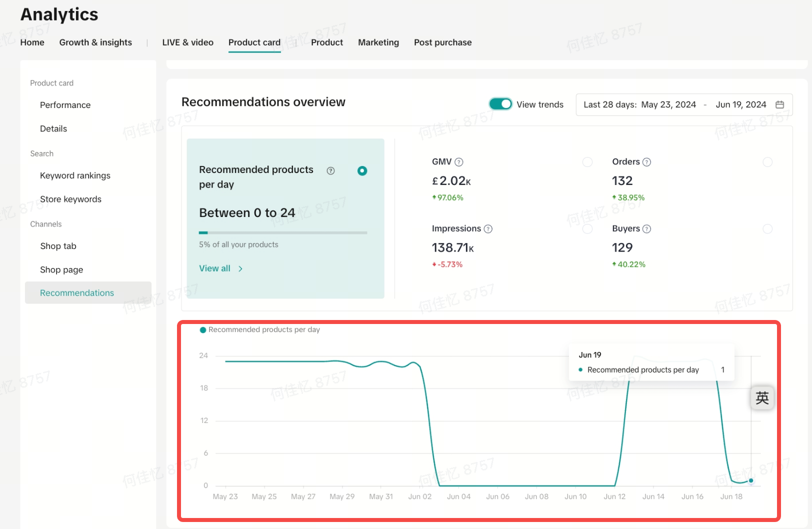Click the products percentage progress bar
Viewport: 812px width, 529px height.
tap(282, 232)
